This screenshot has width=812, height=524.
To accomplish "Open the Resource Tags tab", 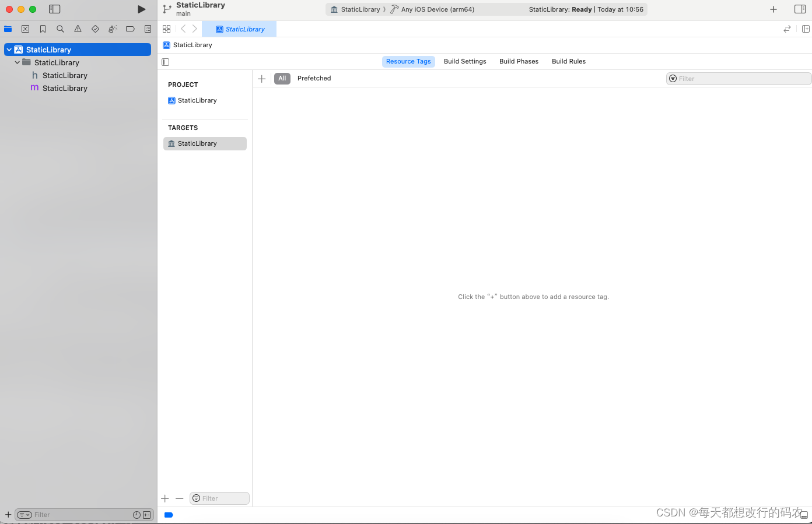I will [x=408, y=61].
